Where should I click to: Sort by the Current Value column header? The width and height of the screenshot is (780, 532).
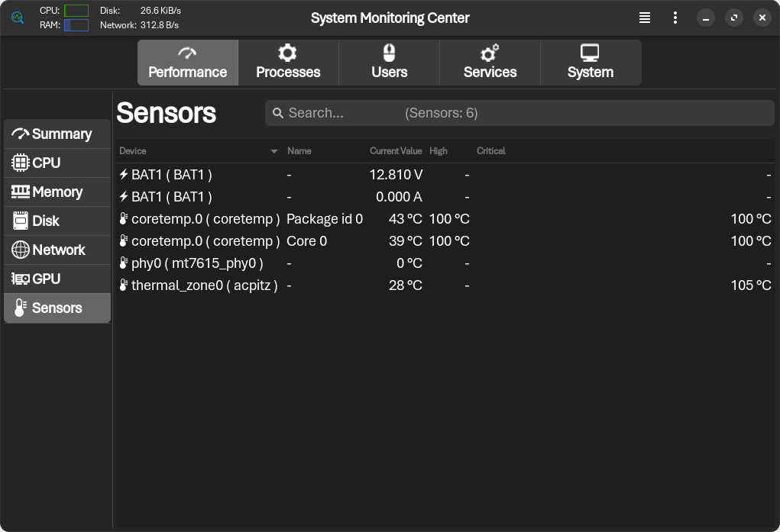(396, 151)
